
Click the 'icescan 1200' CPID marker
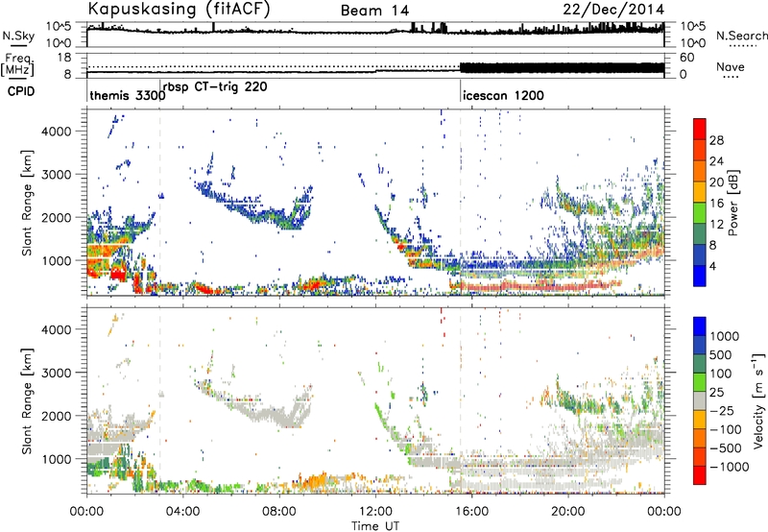click(x=503, y=95)
